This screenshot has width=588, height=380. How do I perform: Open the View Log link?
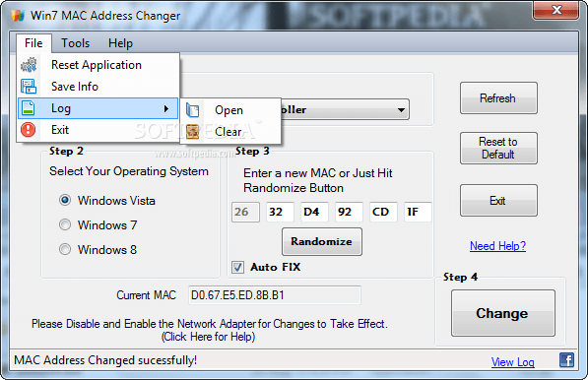[x=512, y=362]
